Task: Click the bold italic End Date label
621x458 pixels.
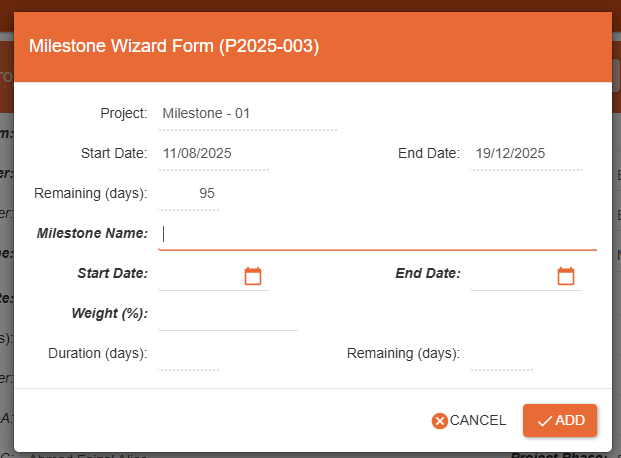Action: [428, 274]
